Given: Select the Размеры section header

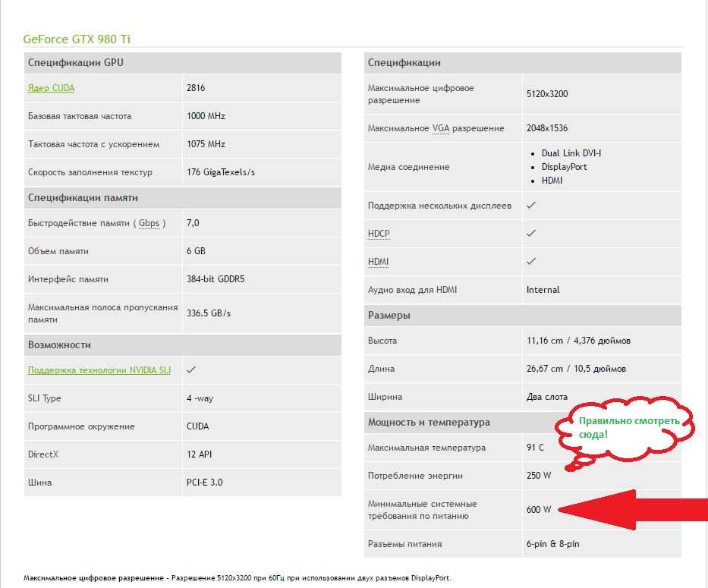Looking at the screenshot, I should (389, 315).
